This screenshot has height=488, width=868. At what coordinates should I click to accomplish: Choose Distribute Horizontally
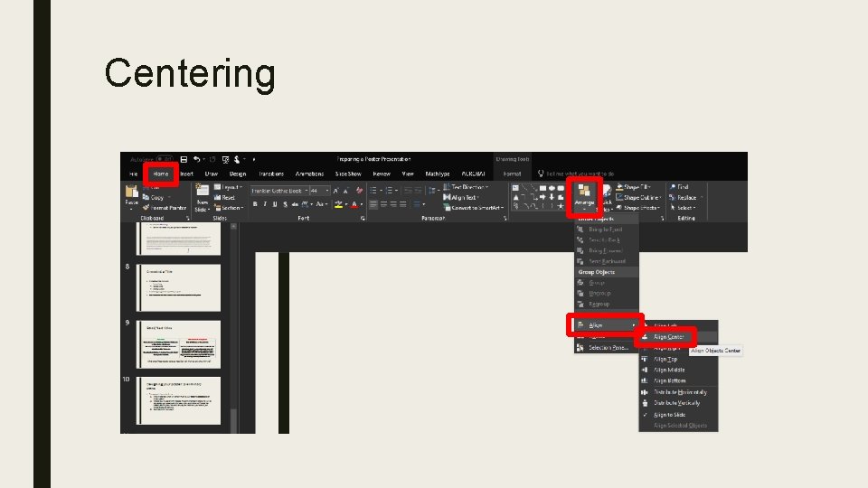pyautogui.click(x=680, y=392)
